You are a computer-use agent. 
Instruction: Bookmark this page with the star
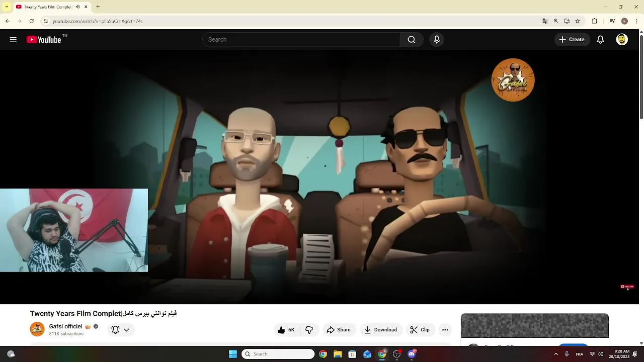(x=578, y=21)
